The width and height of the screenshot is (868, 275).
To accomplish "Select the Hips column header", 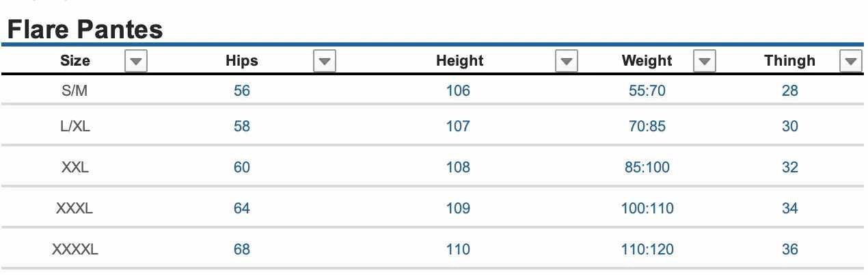I will point(242,61).
